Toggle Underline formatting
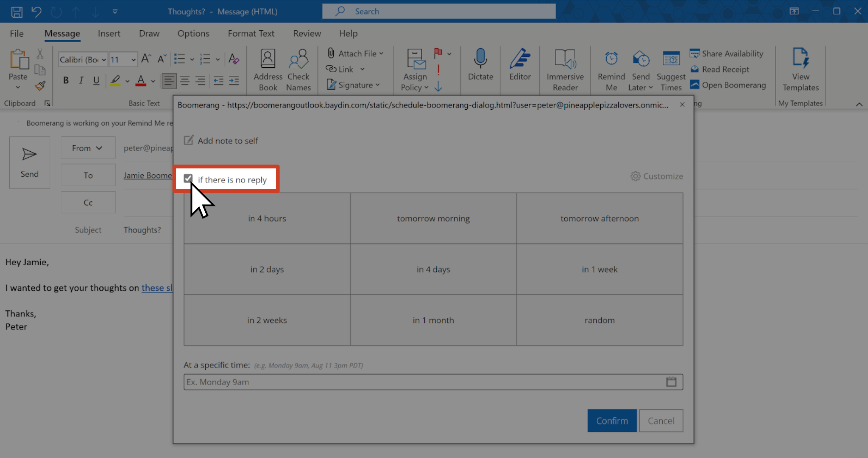This screenshot has height=458, width=868. (x=96, y=80)
